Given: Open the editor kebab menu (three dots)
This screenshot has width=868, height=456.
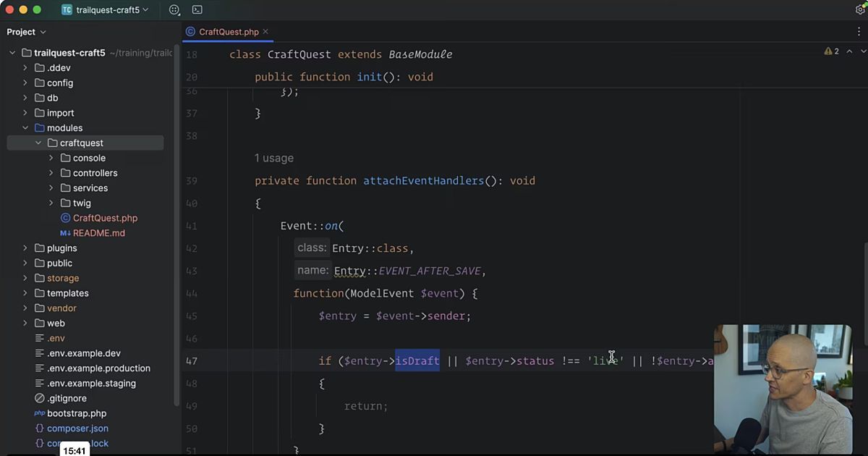Looking at the screenshot, I should click(860, 32).
